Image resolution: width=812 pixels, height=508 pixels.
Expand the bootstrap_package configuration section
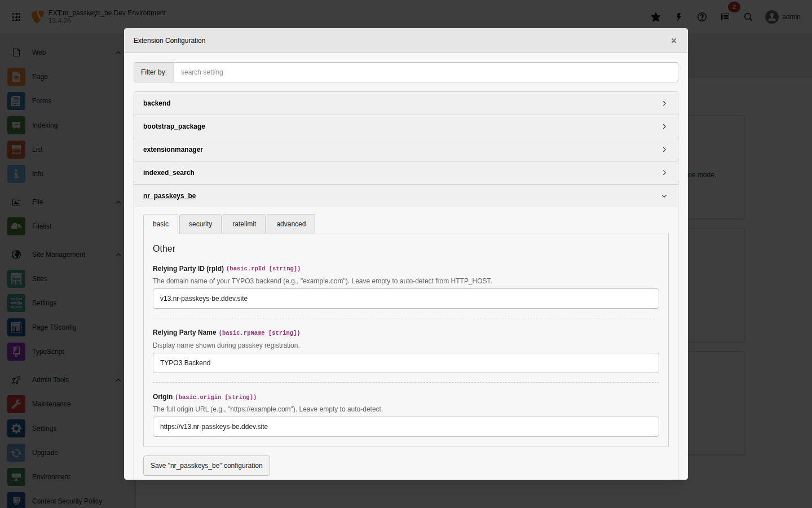point(406,126)
